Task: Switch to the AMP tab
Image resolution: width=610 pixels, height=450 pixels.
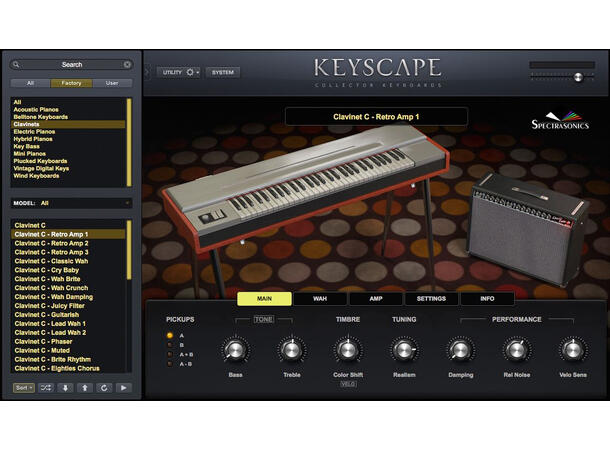Action: (376, 299)
